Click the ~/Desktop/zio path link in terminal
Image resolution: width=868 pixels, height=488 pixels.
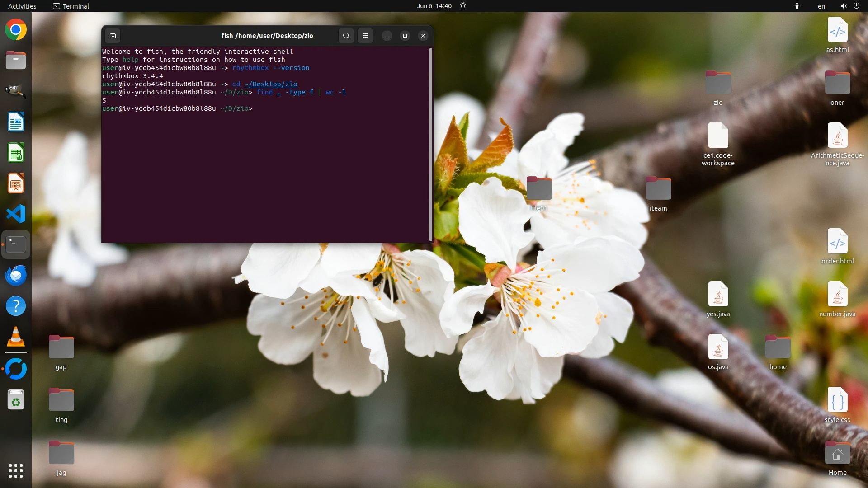click(271, 84)
